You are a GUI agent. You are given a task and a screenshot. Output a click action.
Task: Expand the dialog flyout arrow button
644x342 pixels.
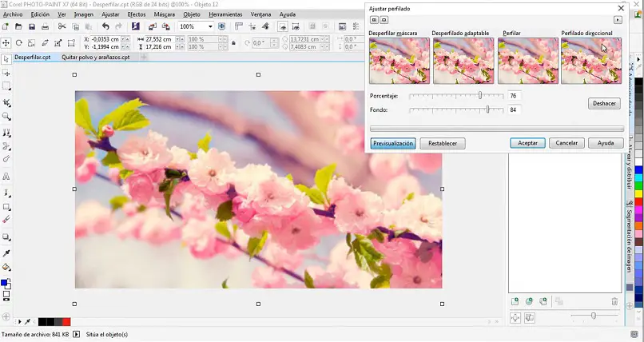618,20
